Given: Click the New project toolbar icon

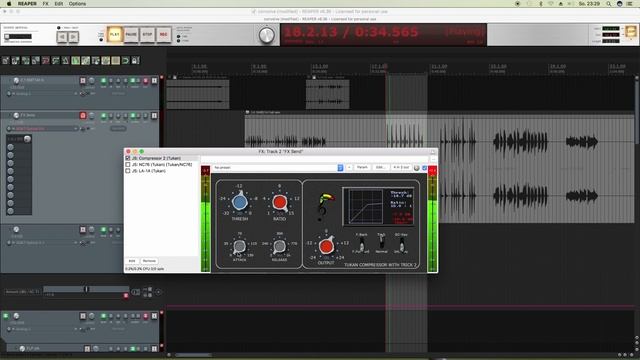Looking at the screenshot, I should click(6, 61).
